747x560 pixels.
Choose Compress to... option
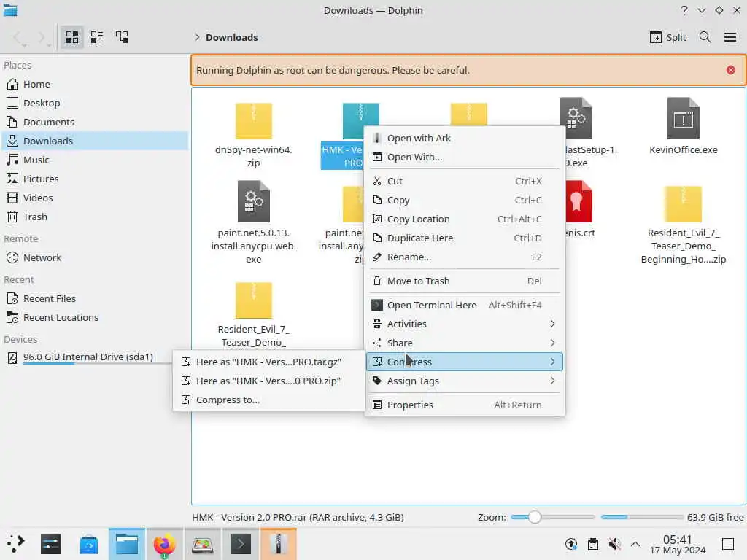point(268,400)
